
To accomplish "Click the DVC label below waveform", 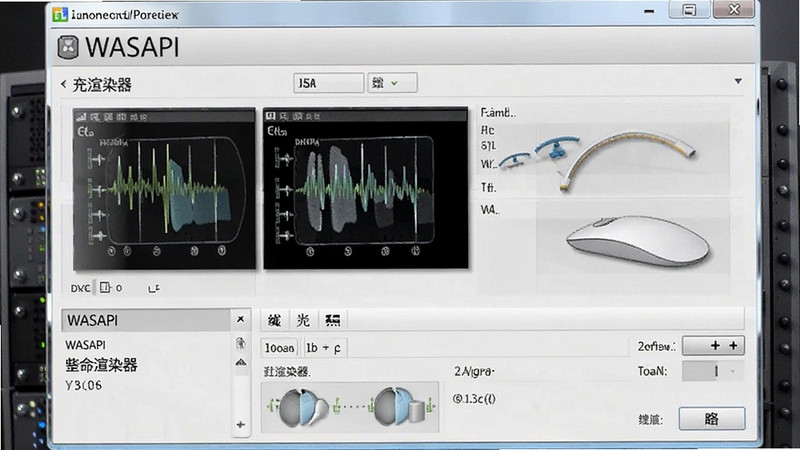I will coord(80,288).
